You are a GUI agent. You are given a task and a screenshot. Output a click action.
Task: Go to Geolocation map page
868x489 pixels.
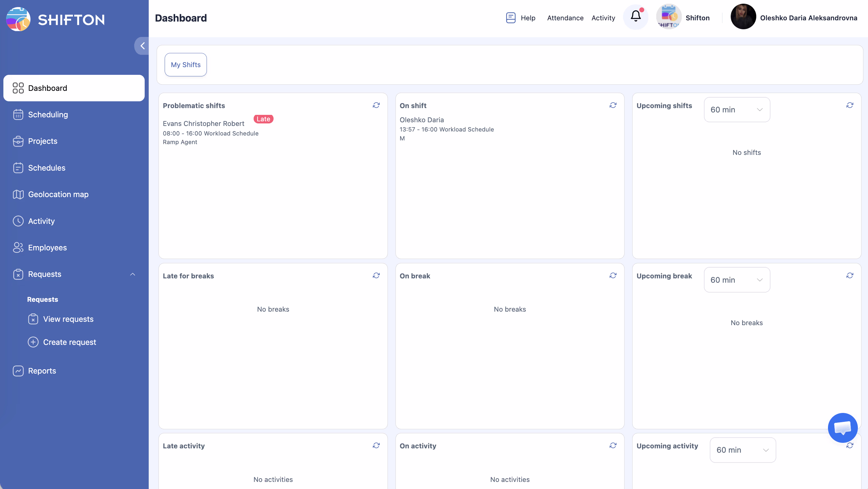pos(58,194)
